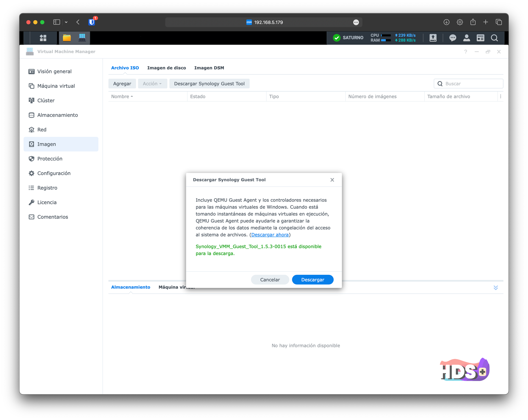Open Virtual Machine Manager help
This screenshot has width=528, height=420.
[465, 52]
